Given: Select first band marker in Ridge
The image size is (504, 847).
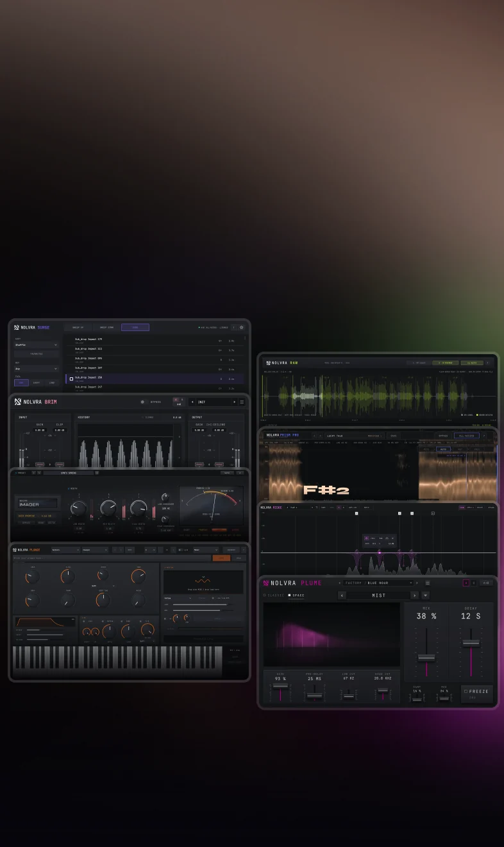Looking at the screenshot, I should 357,513.
